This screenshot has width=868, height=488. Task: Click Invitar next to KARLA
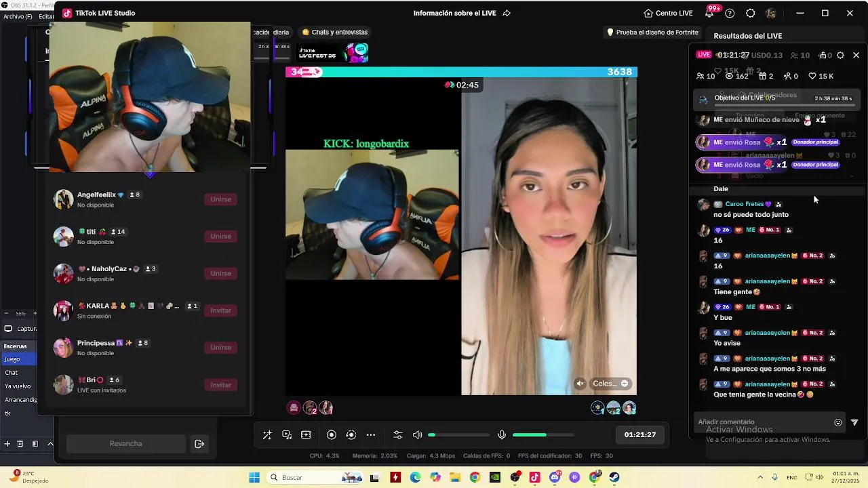(x=220, y=310)
